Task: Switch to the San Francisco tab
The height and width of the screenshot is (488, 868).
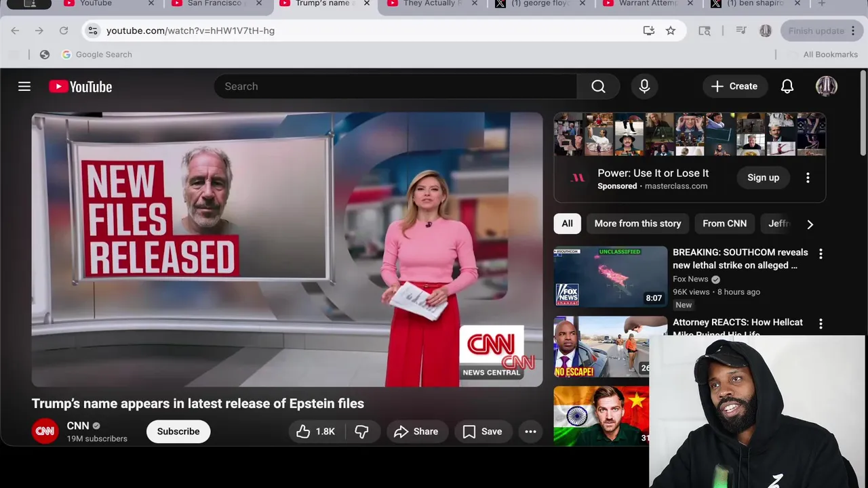Action: tap(214, 3)
